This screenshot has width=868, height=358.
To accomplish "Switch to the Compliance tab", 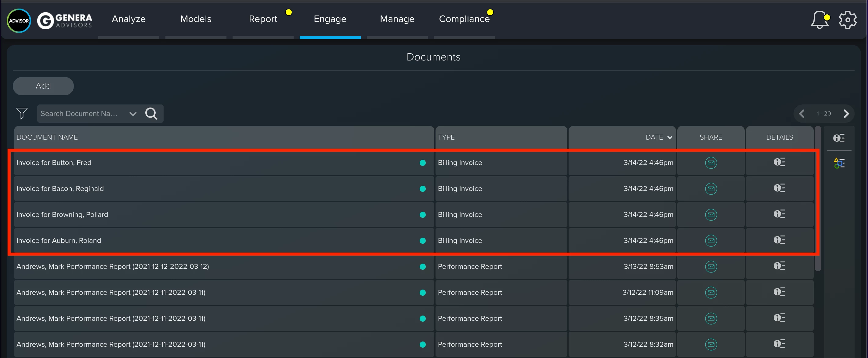I will coord(464,19).
